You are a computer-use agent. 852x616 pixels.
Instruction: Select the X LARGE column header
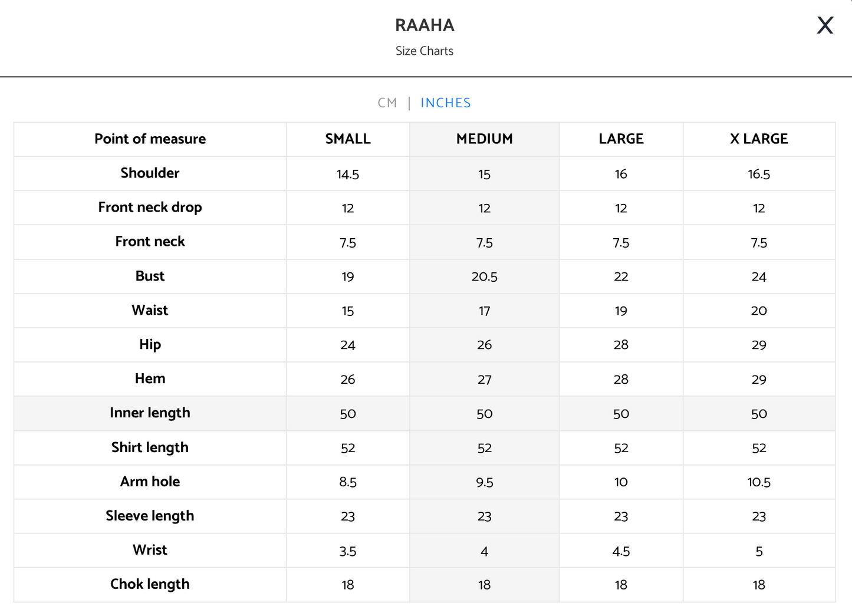[759, 139]
